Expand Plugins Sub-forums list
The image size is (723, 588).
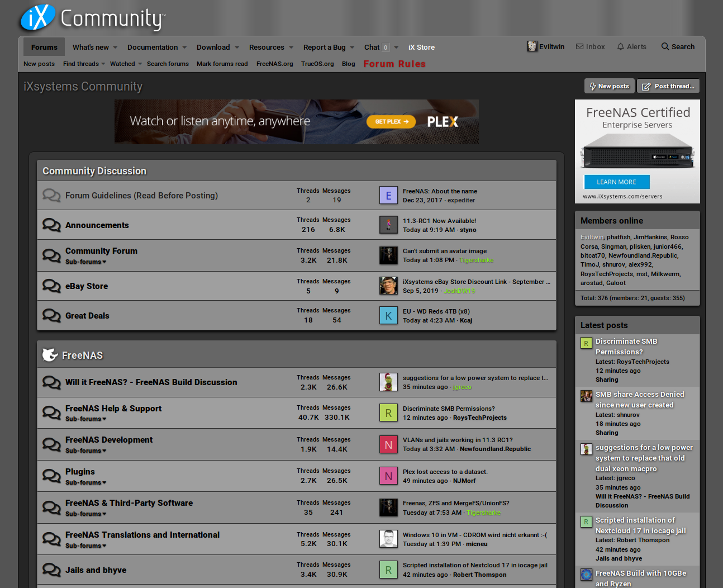[x=85, y=483]
